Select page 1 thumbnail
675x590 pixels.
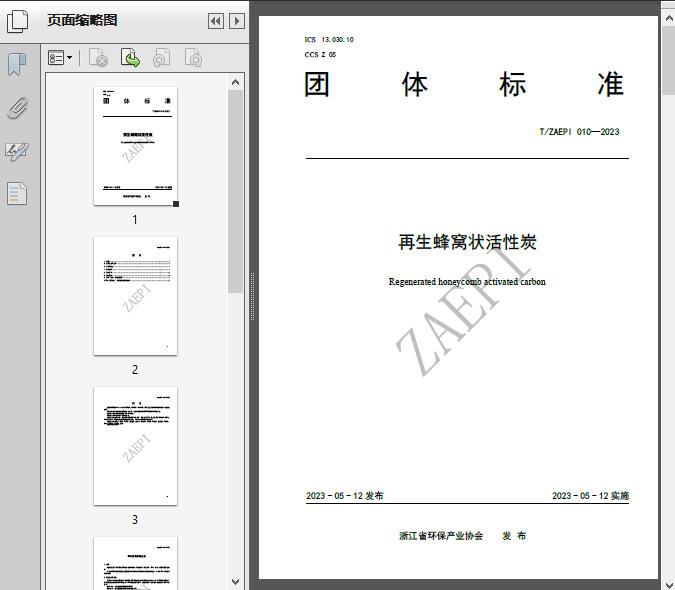tap(135, 146)
